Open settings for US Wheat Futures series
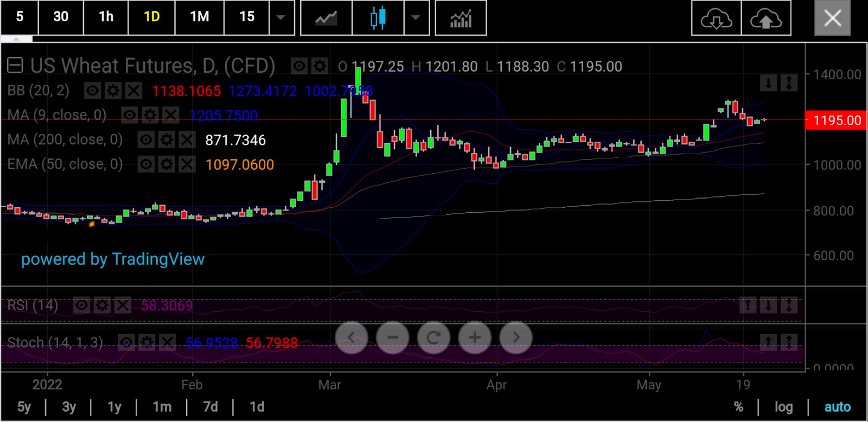Viewport: 868px width, 422px height. pyautogui.click(x=320, y=66)
